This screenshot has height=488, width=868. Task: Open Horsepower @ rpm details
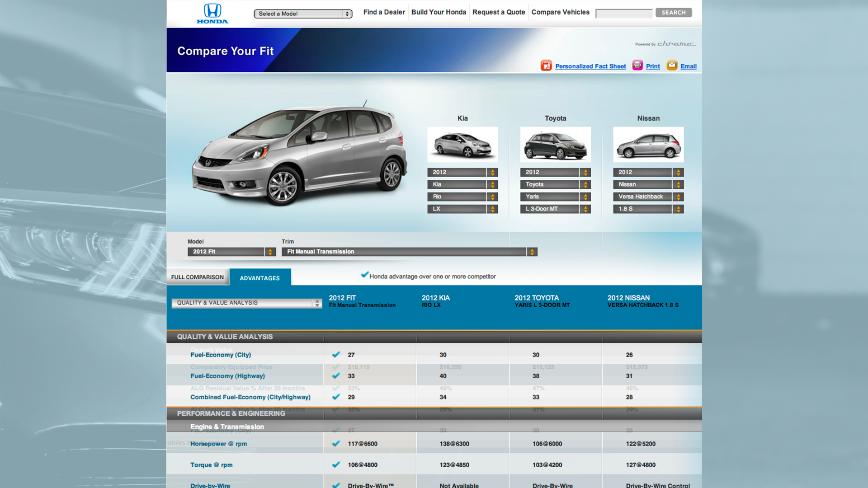[219, 444]
